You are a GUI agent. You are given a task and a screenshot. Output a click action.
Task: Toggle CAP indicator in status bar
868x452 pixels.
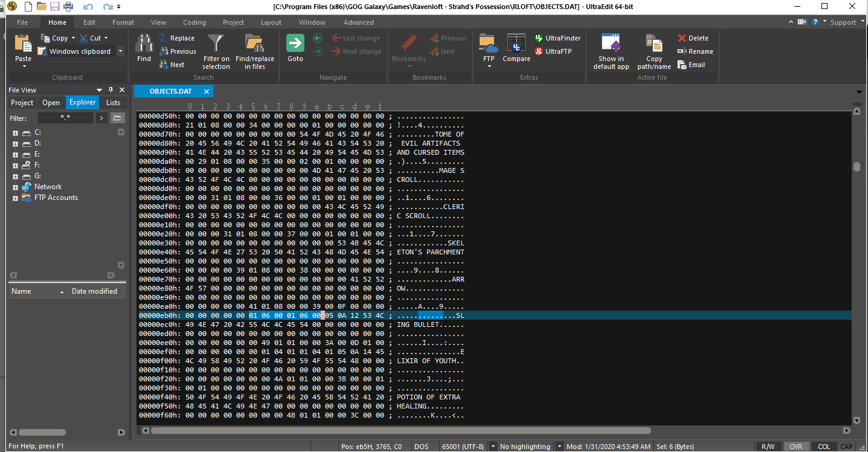coord(846,447)
